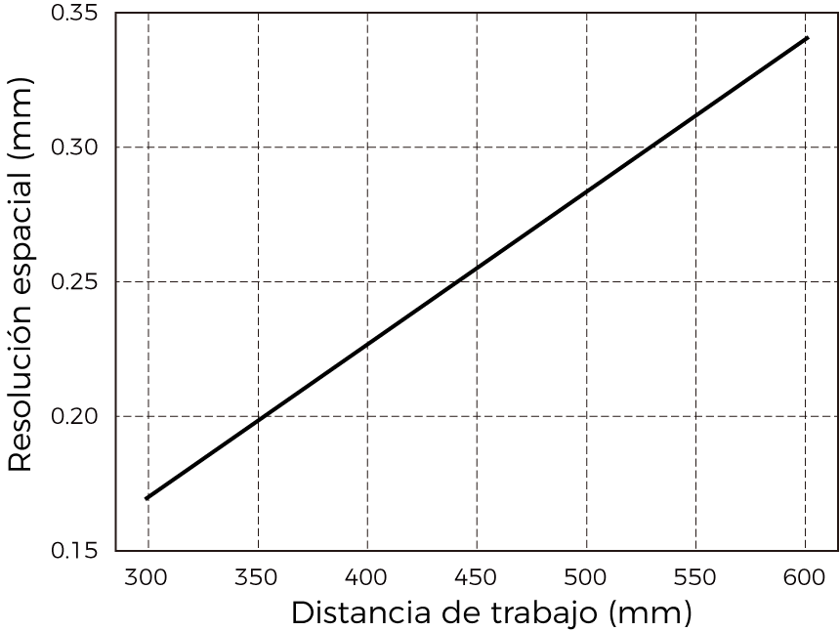Click the 400 x-axis tick label

(366, 577)
